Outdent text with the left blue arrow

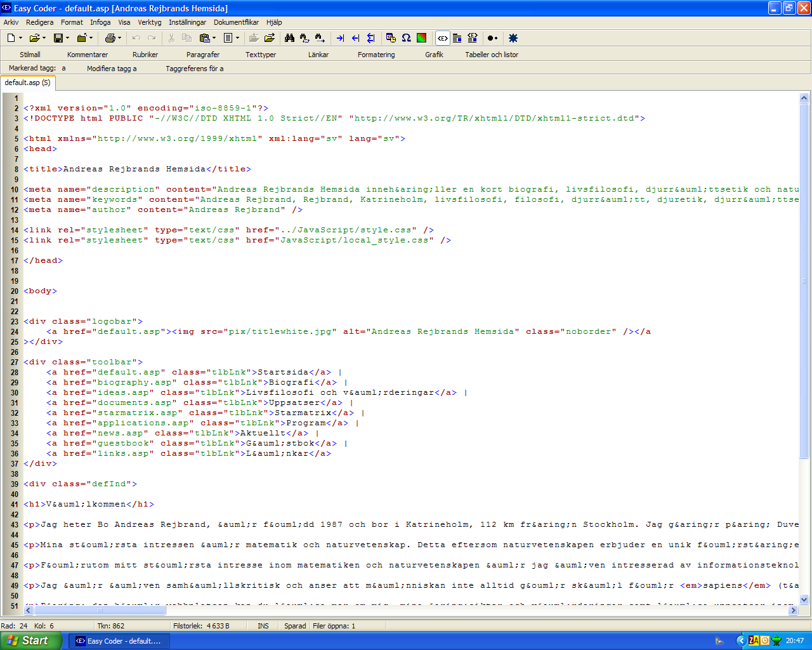pos(355,38)
